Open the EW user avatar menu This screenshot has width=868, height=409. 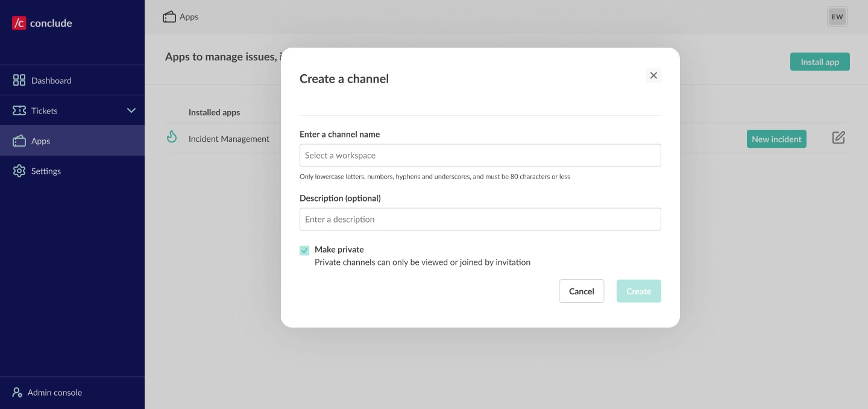[x=837, y=17]
